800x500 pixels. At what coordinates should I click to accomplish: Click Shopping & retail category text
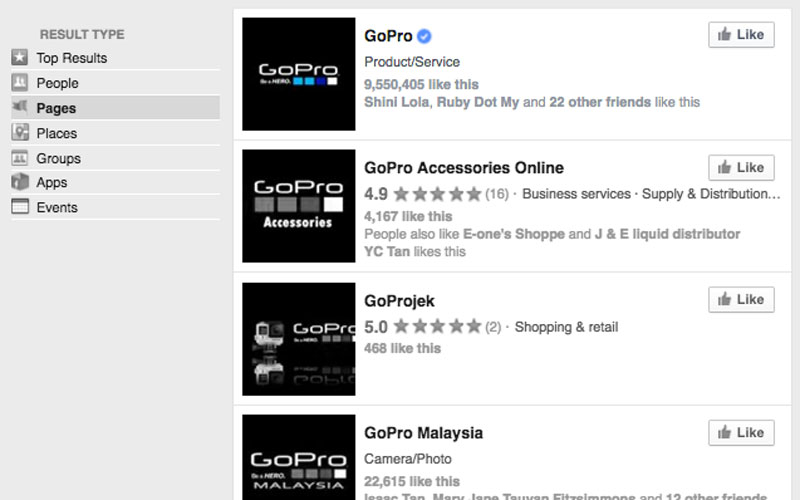coord(566,327)
